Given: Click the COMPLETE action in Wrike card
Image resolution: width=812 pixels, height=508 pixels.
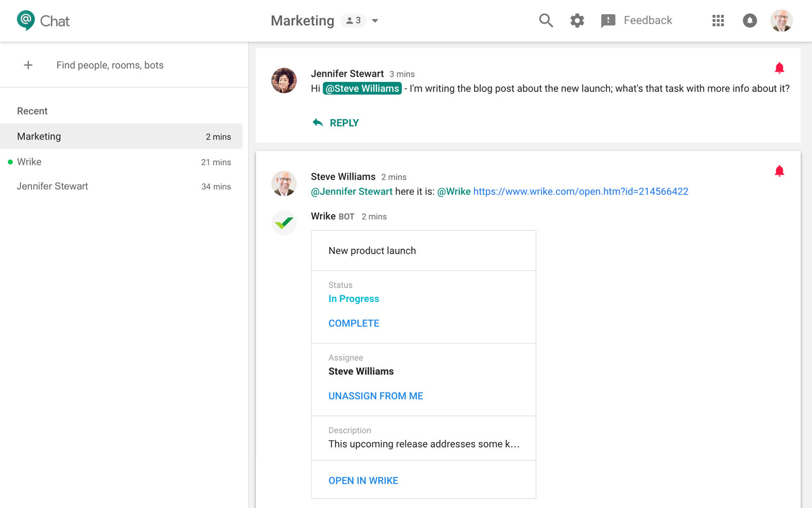Looking at the screenshot, I should click(354, 323).
